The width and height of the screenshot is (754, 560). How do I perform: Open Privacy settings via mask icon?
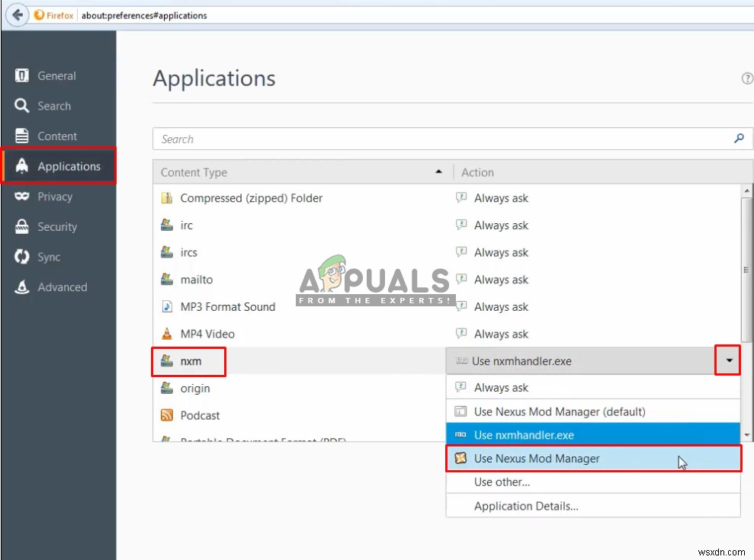(21, 197)
